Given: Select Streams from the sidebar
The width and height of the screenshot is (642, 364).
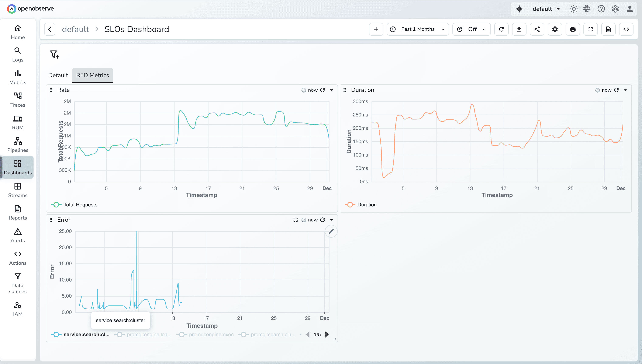Looking at the screenshot, I should (x=17, y=190).
